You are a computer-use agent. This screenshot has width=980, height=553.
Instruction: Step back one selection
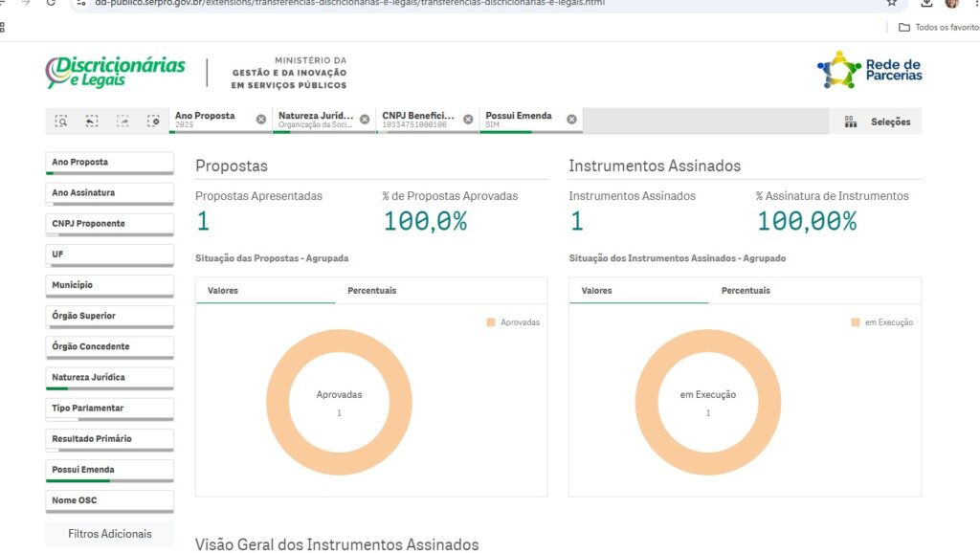pyautogui.click(x=92, y=121)
